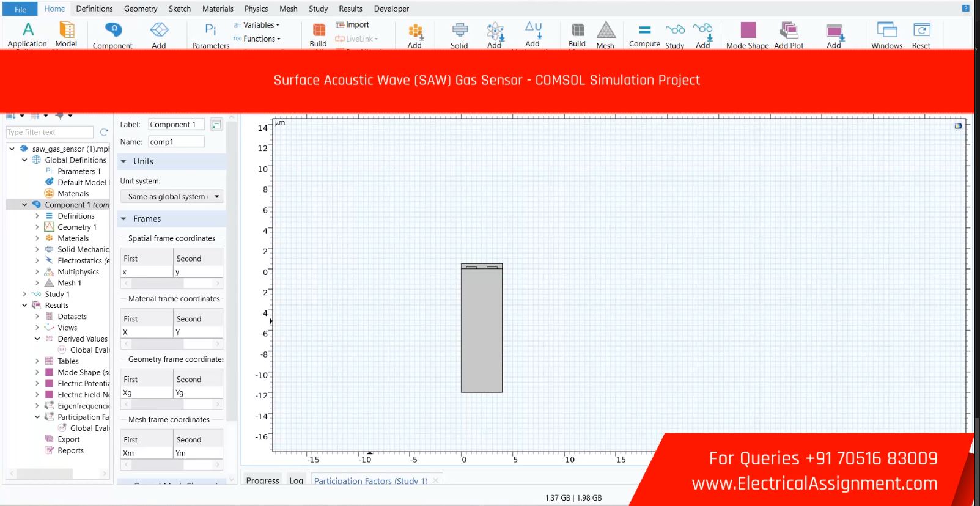Select the Mesh 1 tree item
Screen dimensions: 980x506
69,283
